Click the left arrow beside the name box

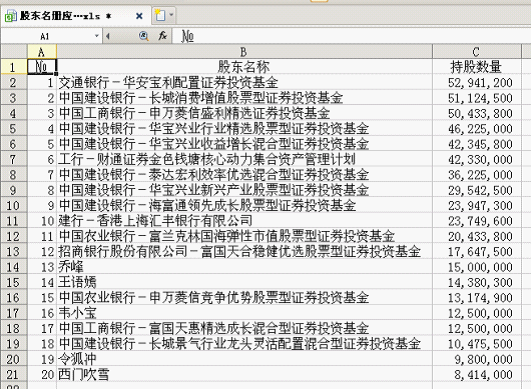click(108, 36)
